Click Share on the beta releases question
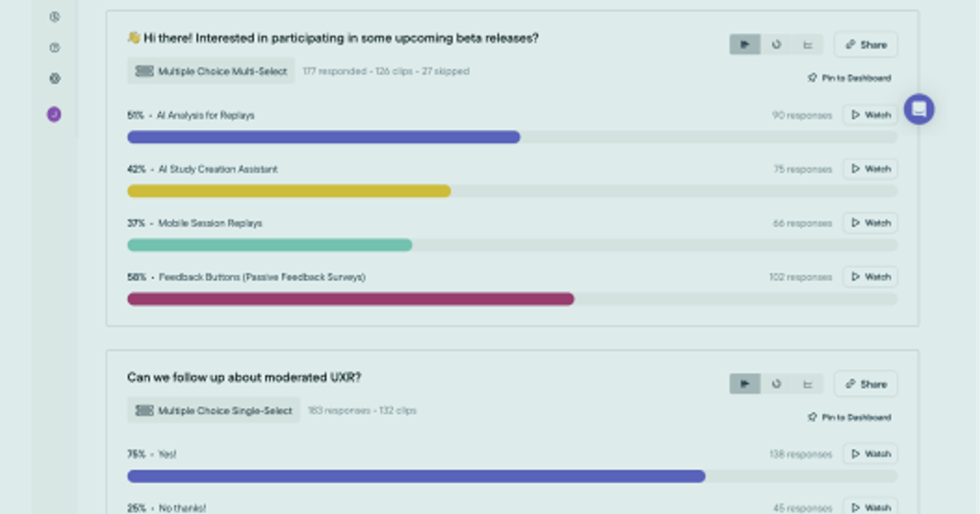 (865, 45)
